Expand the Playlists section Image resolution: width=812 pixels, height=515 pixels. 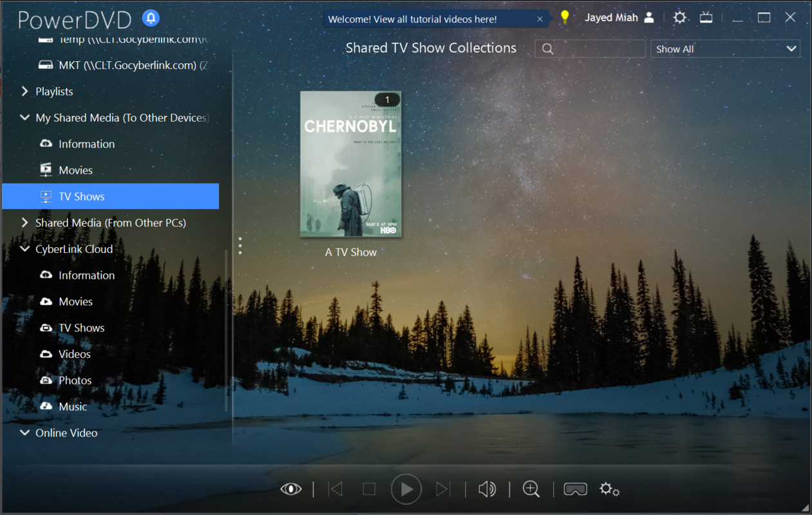tap(25, 91)
